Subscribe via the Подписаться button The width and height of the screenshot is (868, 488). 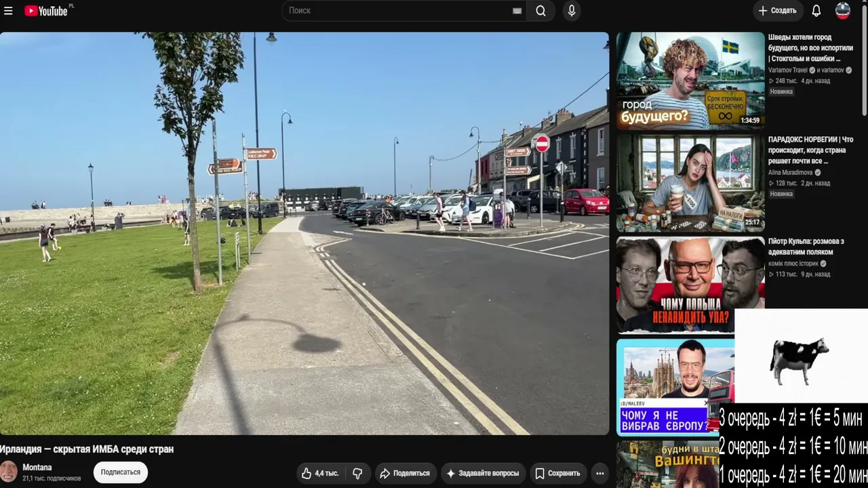tap(121, 472)
